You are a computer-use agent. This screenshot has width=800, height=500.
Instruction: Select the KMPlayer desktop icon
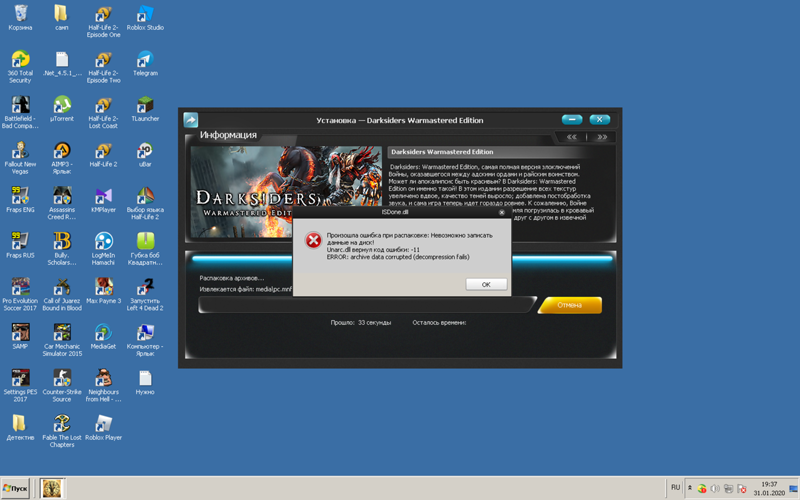(x=104, y=199)
